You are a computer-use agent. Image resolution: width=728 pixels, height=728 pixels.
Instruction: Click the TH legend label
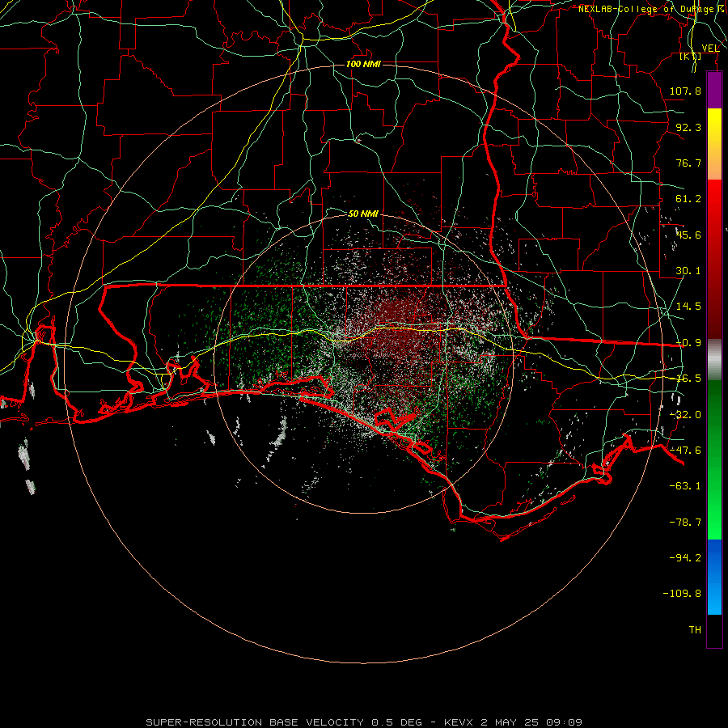pos(695,629)
